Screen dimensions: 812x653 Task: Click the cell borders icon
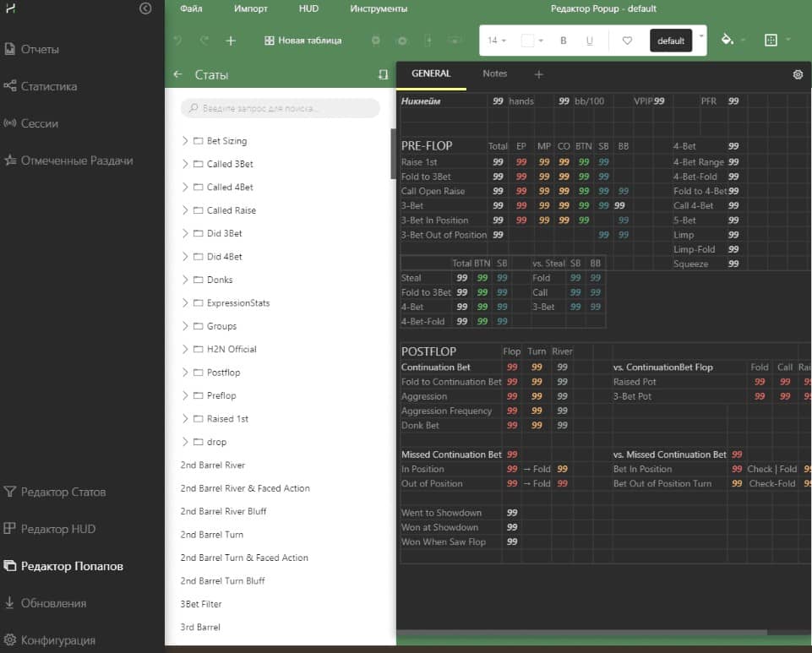(770, 40)
